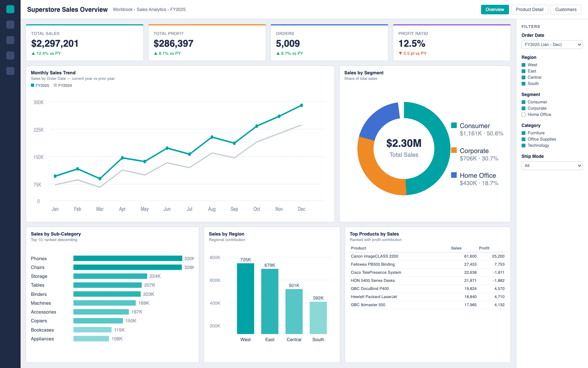Viewport: 588px width, 368px height.
Task: Click the Storage sub-category label
Action: click(39, 276)
